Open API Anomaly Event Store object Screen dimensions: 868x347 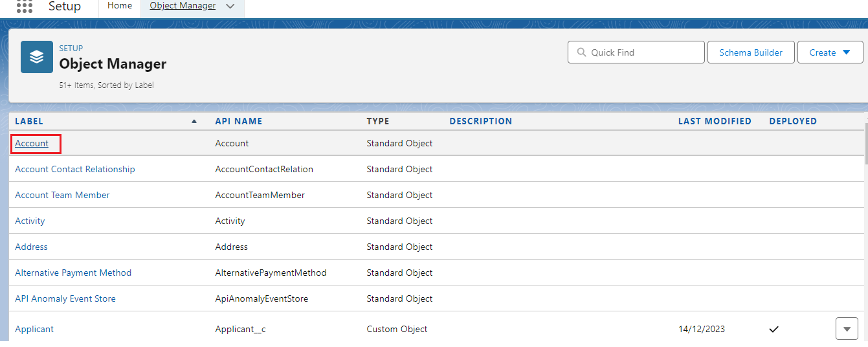(x=65, y=298)
